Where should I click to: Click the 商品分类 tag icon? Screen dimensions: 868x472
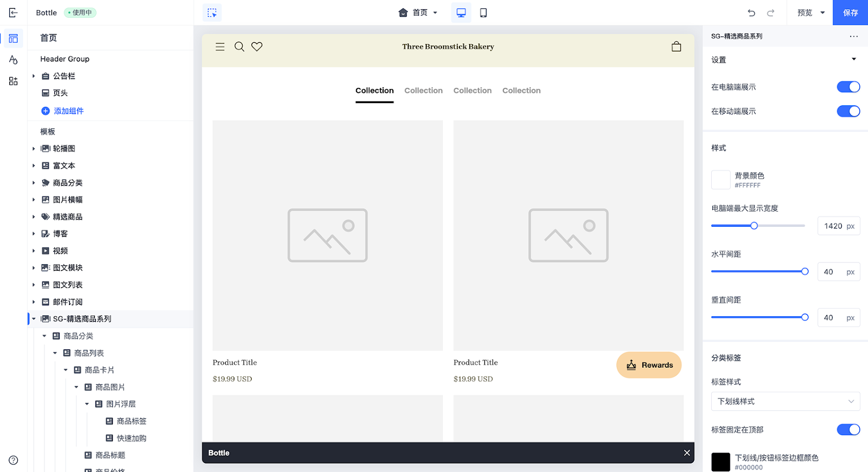tap(46, 183)
